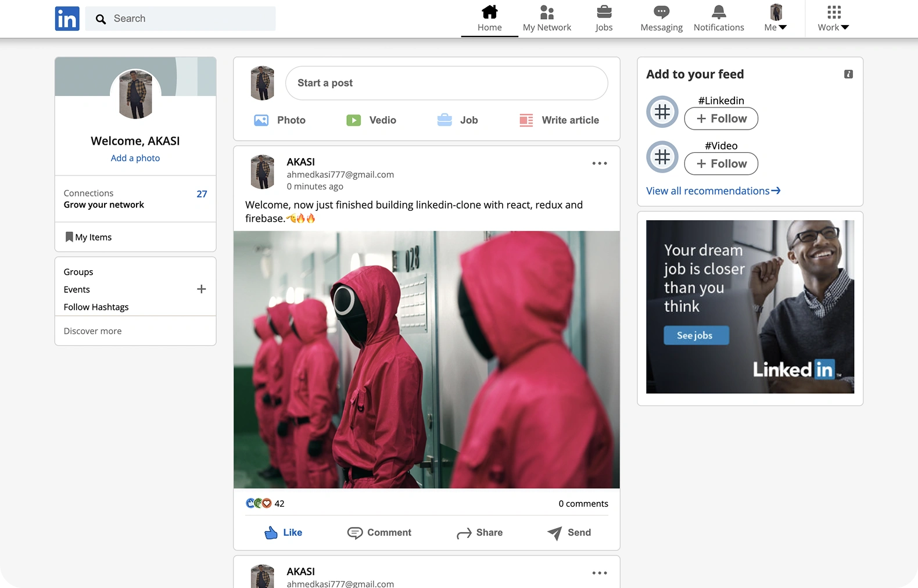Viewport: 918px width, 588px height.
Task: Click the Comment bubble icon
Action: (355, 533)
